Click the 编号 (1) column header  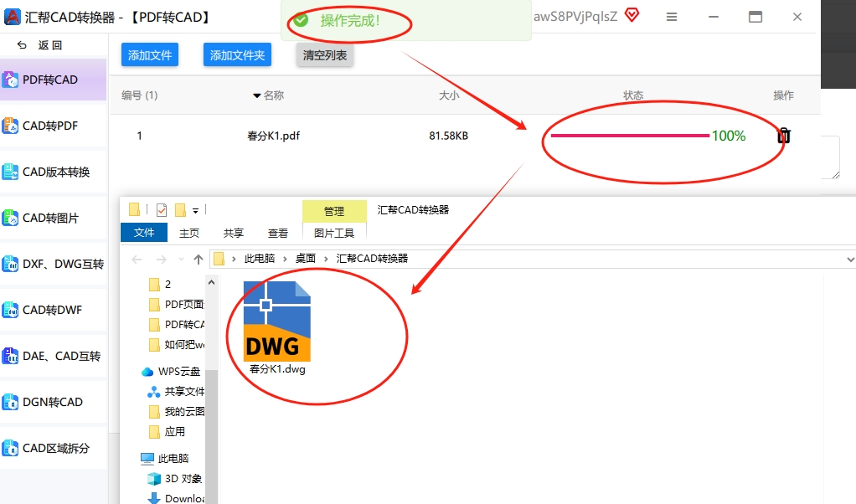pyautogui.click(x=140, y=95)
